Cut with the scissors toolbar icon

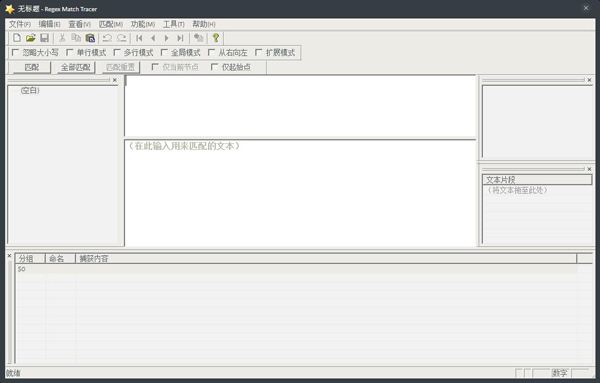[62, 38]
